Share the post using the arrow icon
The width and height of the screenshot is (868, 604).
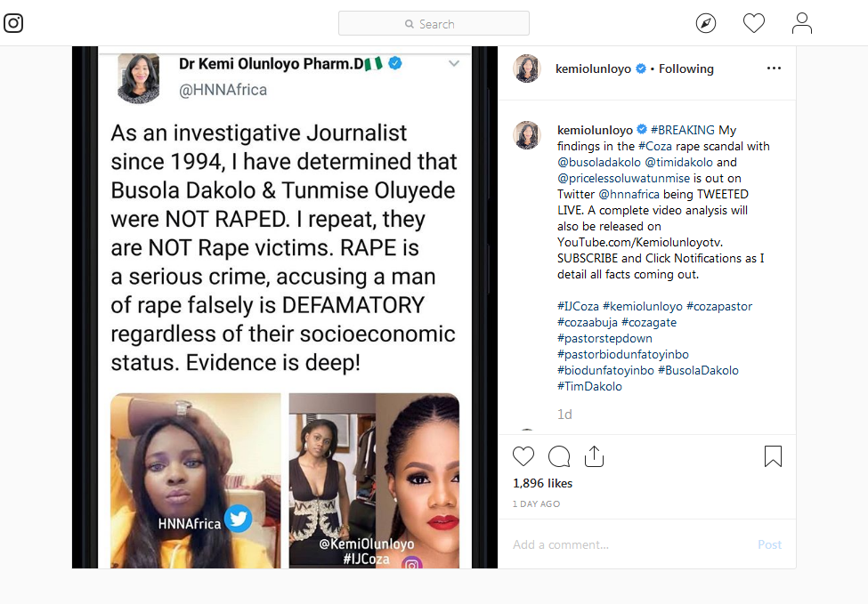point(594,455)
